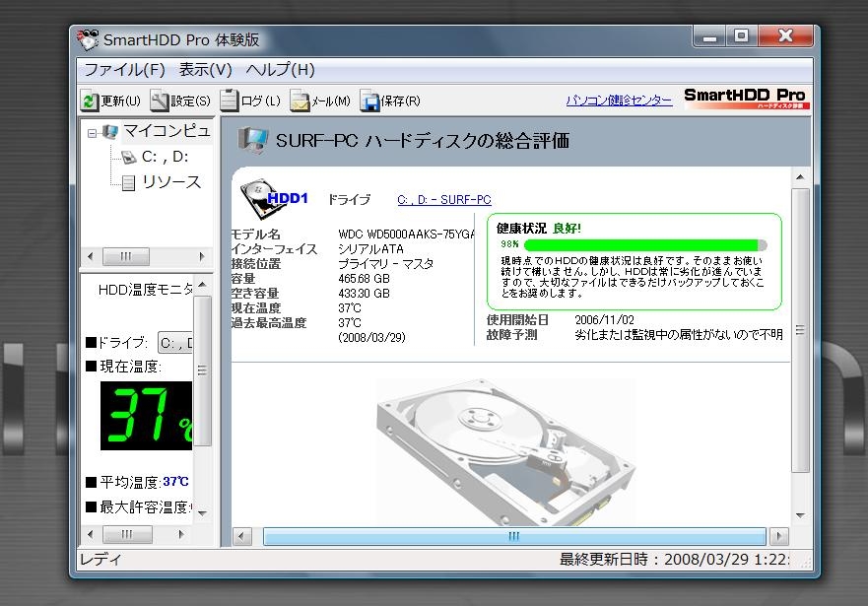Image resolution: width=868 pixels, height=606 pixels.
Task: Click the シリアルATA interface value
Action: (370, 249)
